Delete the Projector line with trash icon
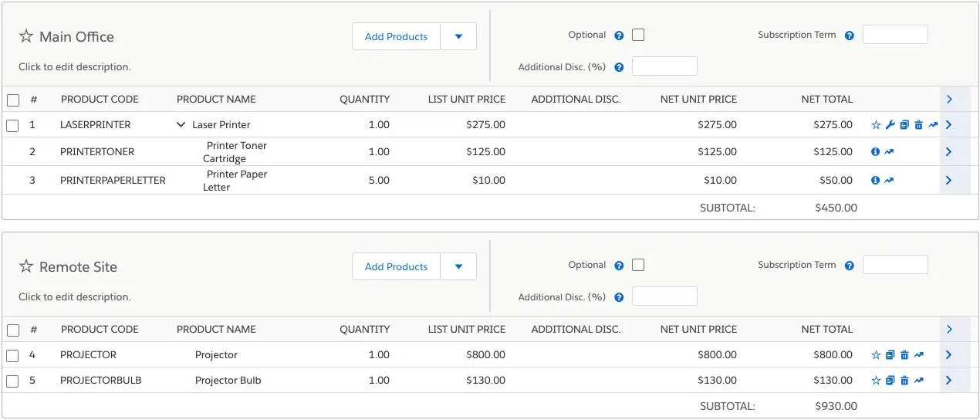The height and width of the screenshot is (420, 980). pyautogui.click(x=904, y=355)
